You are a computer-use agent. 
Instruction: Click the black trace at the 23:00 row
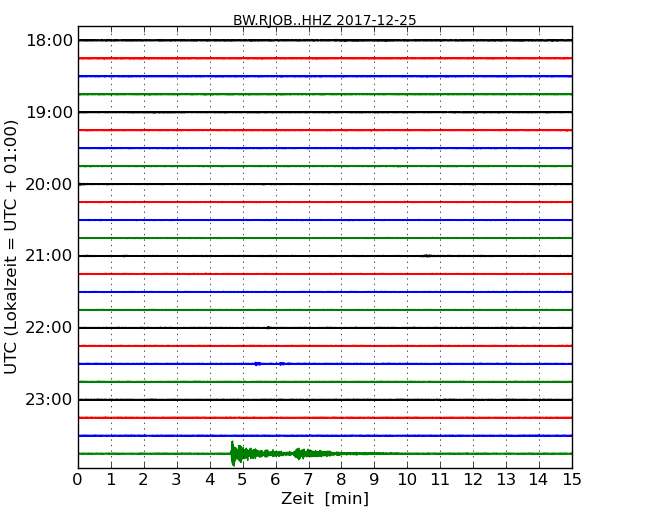325,400
